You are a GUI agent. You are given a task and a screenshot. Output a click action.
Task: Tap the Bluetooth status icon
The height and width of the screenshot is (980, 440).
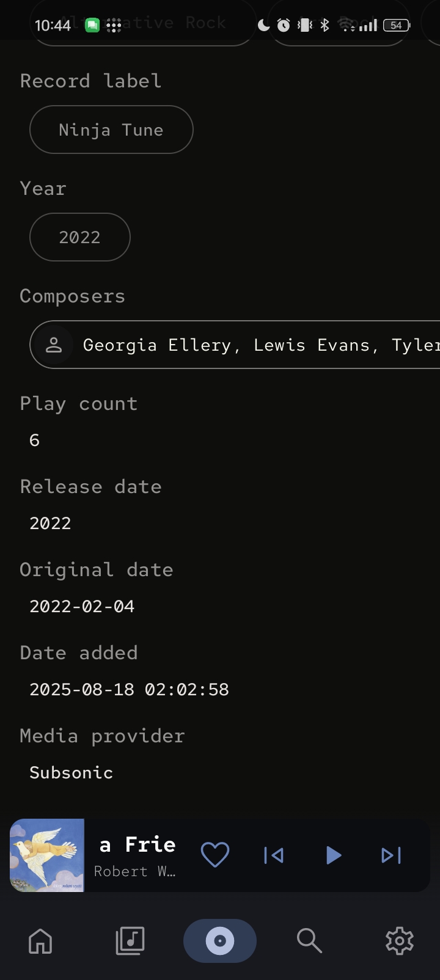tap(325, 25)
